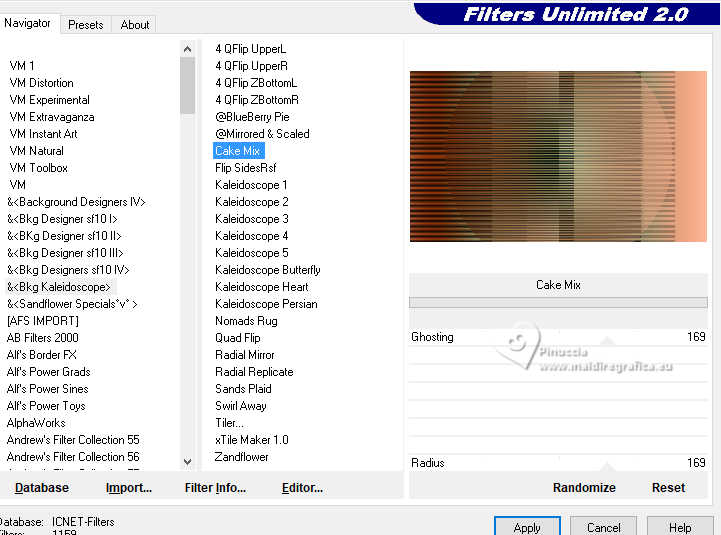The width and height of the screenshot is (721, 535).
Task: Click the category list scroll up arrow
Action: coord(187,49)
